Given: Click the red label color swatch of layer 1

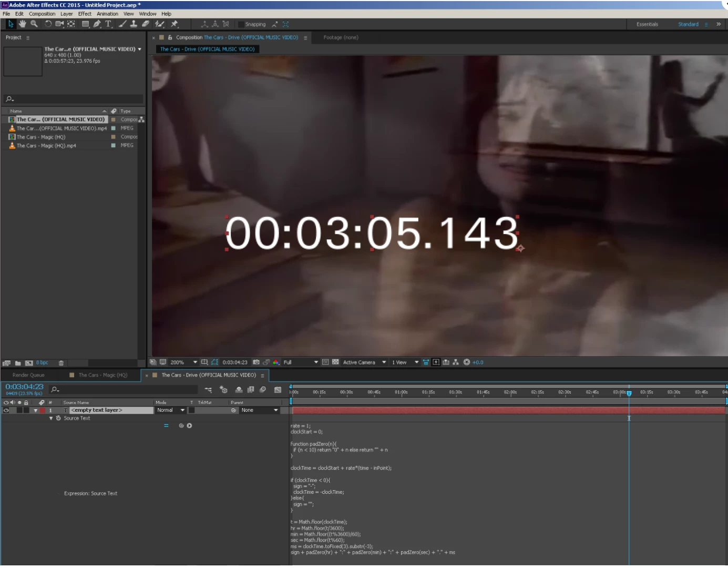Looking at the screenshot, I should click(43, 410).
